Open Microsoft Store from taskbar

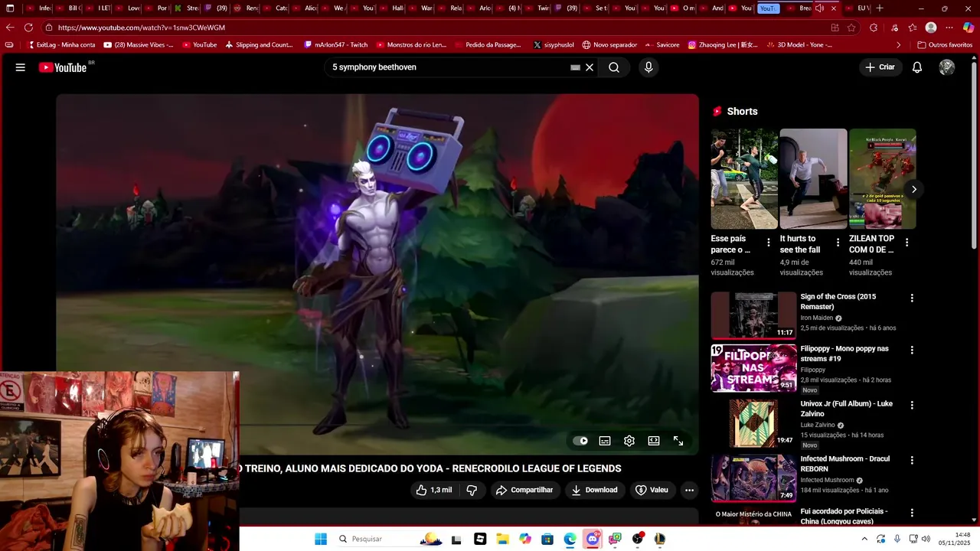pyautogui.click(x=547, y=539)
